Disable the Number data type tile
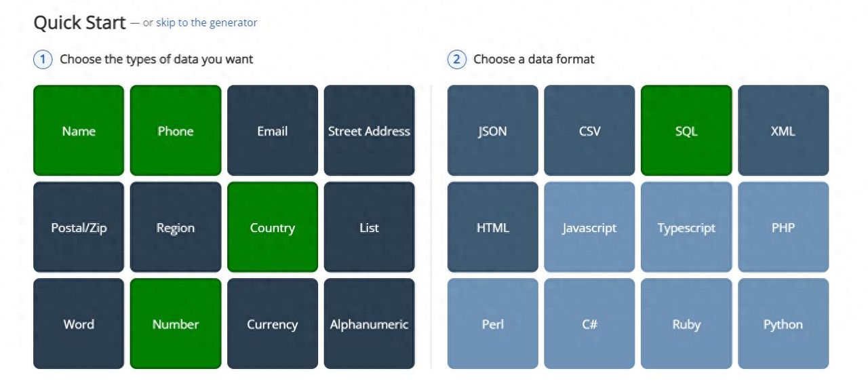868x390 pixels. coord(176,324)
